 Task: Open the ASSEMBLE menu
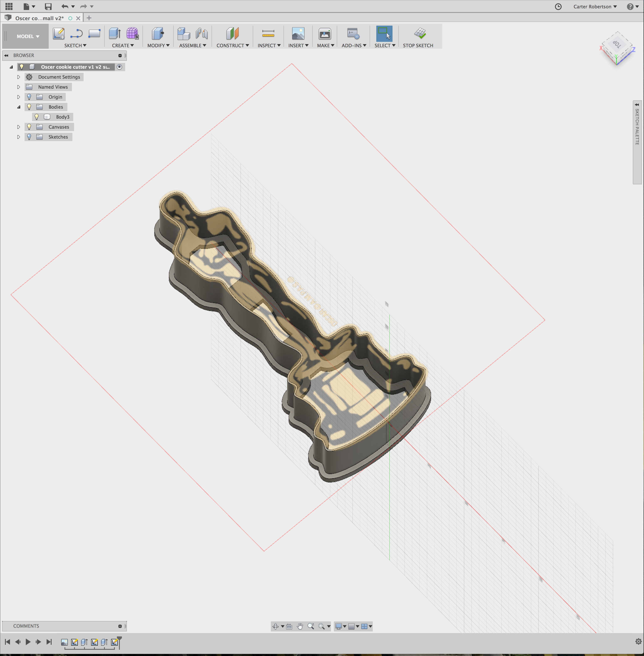[192, 45]
